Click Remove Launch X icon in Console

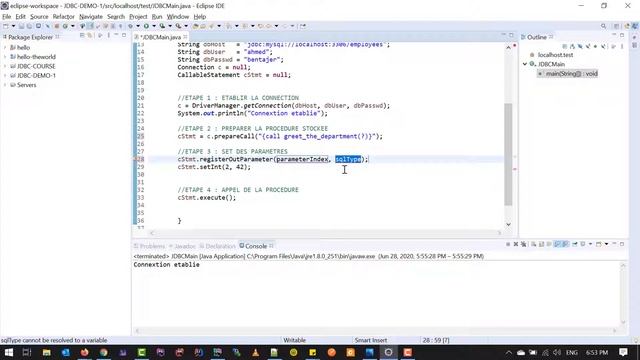coord(516,244)
